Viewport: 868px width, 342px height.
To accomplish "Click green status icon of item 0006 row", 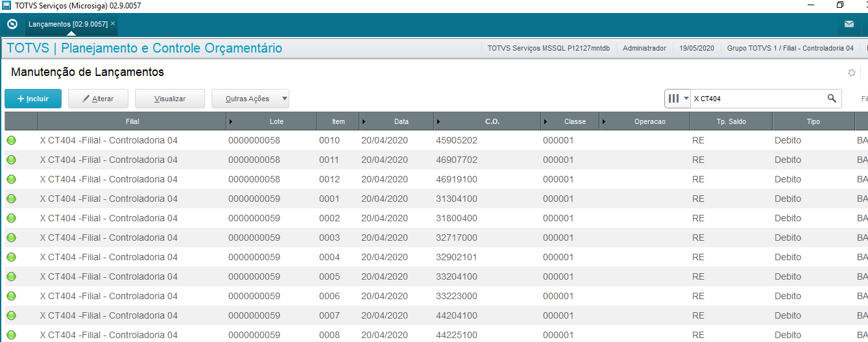I will [x=11, y=296].
